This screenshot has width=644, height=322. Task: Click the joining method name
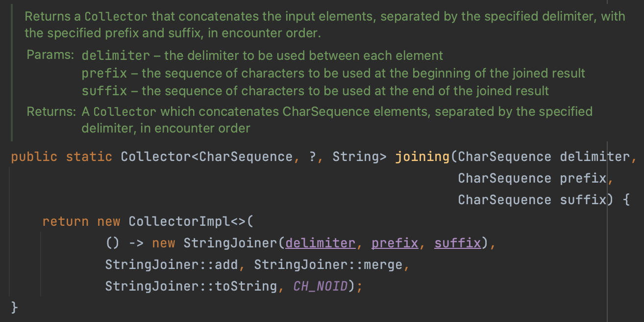[x=422, y=157]
